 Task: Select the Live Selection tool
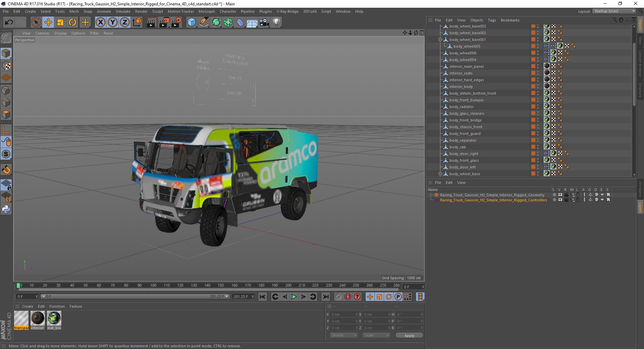[36, 22]
